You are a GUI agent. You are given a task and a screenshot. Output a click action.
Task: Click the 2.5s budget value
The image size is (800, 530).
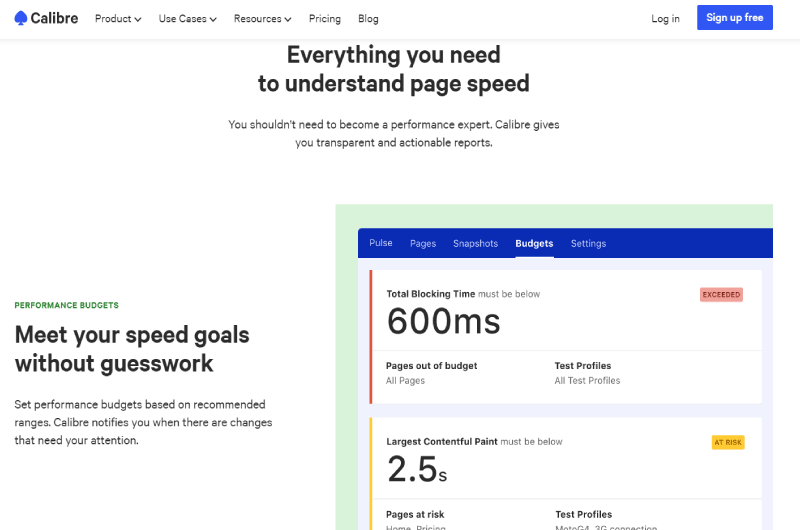click(x=417, y=469)
